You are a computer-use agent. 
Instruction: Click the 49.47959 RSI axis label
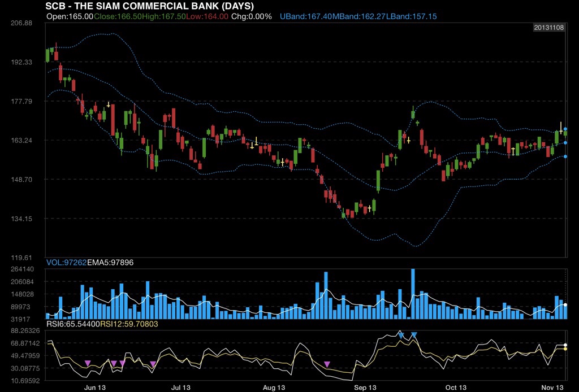coord(25,356)
